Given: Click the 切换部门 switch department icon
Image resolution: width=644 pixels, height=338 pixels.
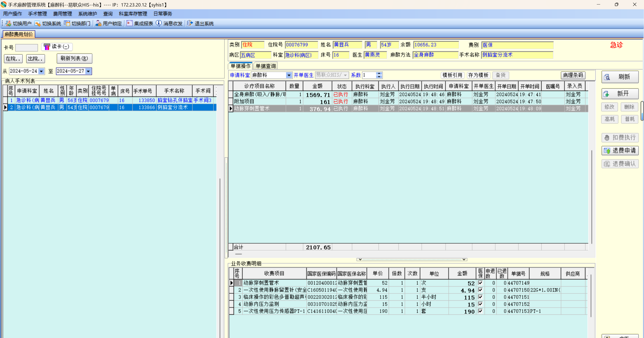Looking at the screenshot, I should coord(67,23).
